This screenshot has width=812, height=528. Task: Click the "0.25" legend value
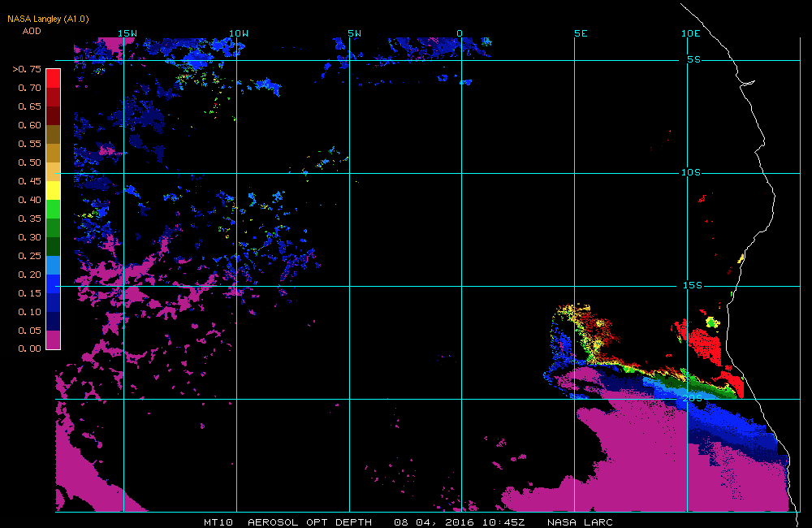[x=29, y=256]
